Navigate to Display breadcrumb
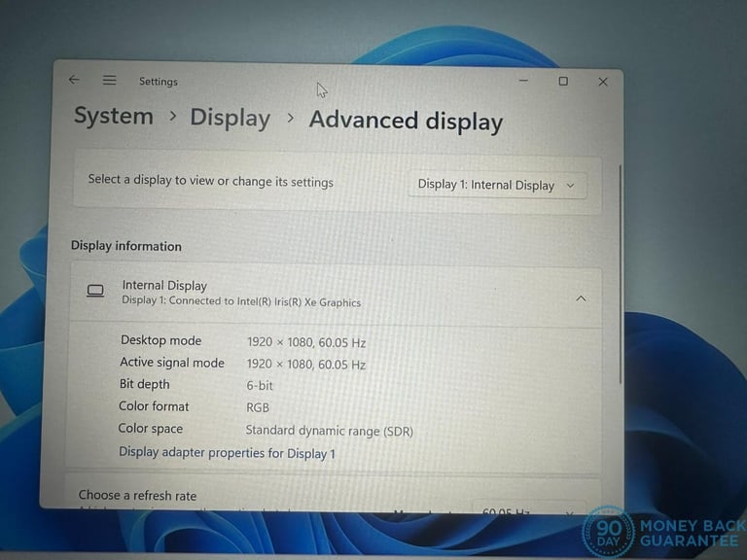 pos(231,118)
